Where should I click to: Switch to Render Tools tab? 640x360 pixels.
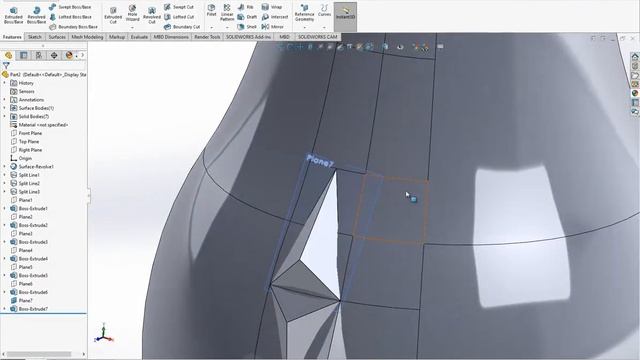click(x=207, y=37)
